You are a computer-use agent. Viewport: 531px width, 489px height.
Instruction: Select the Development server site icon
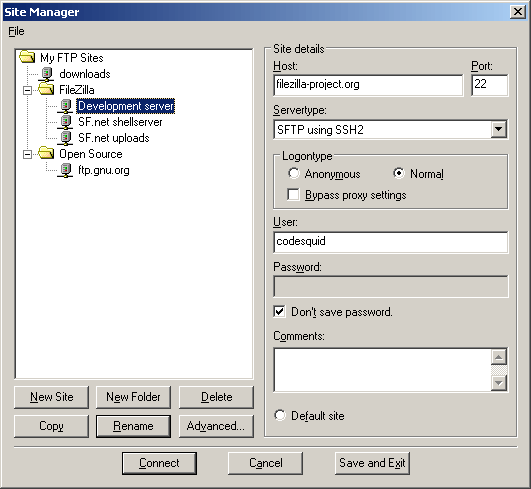coord(65,106)
